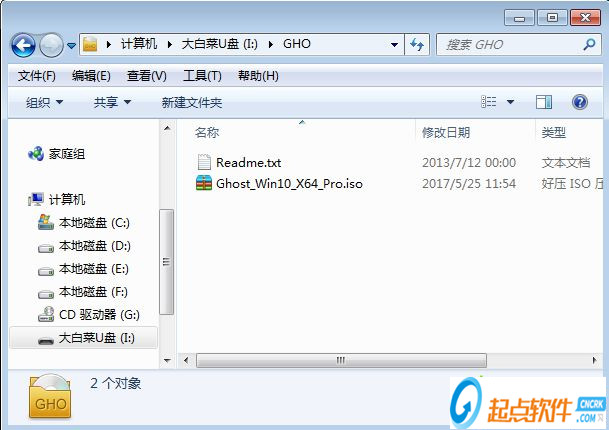The image size is (609, 430).
Task: Open the blue help question mark
Action: click(579, 102)
